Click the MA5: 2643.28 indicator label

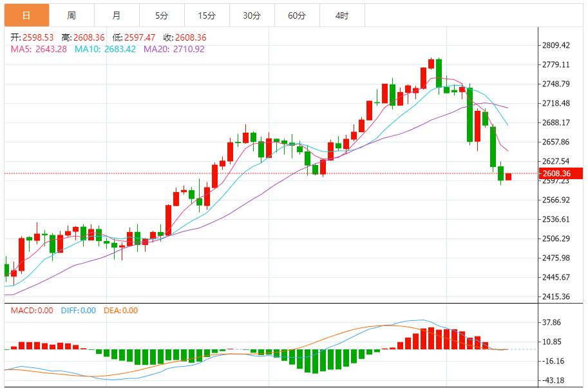(39, 49)
